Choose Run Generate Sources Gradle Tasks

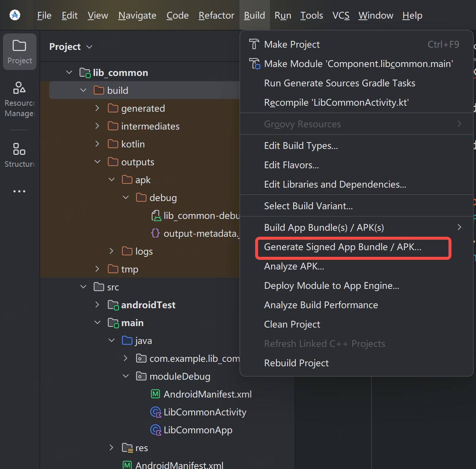point(357,83)
